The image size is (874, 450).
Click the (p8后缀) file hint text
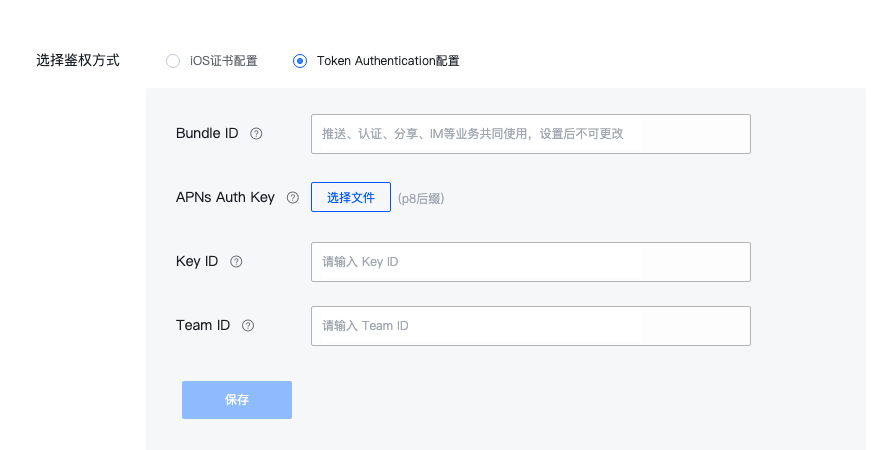(x=421, y=199)
